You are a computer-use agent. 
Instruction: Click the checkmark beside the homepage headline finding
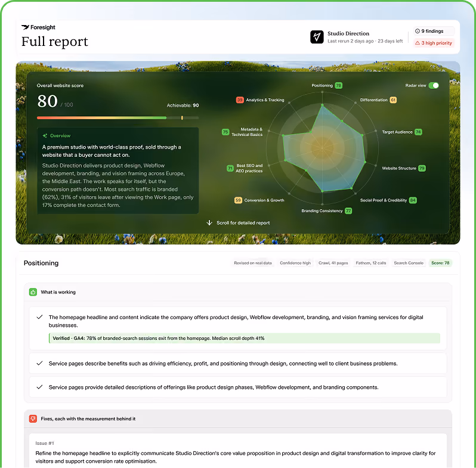(39, 317)
